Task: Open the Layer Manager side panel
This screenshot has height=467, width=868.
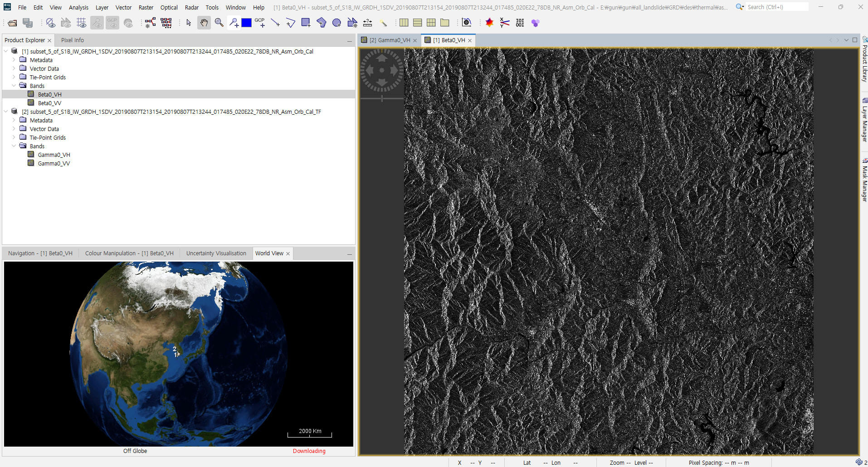Action: click(x=864, y=120)
